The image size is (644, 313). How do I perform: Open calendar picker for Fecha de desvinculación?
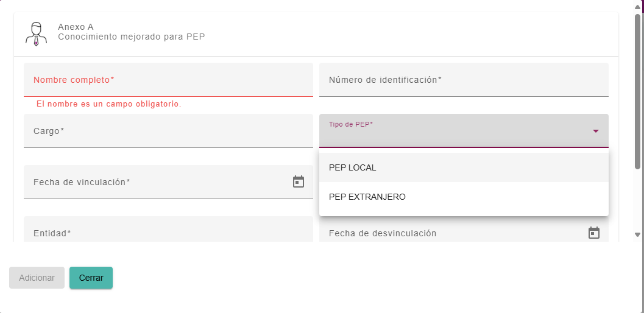click(594, 233)
